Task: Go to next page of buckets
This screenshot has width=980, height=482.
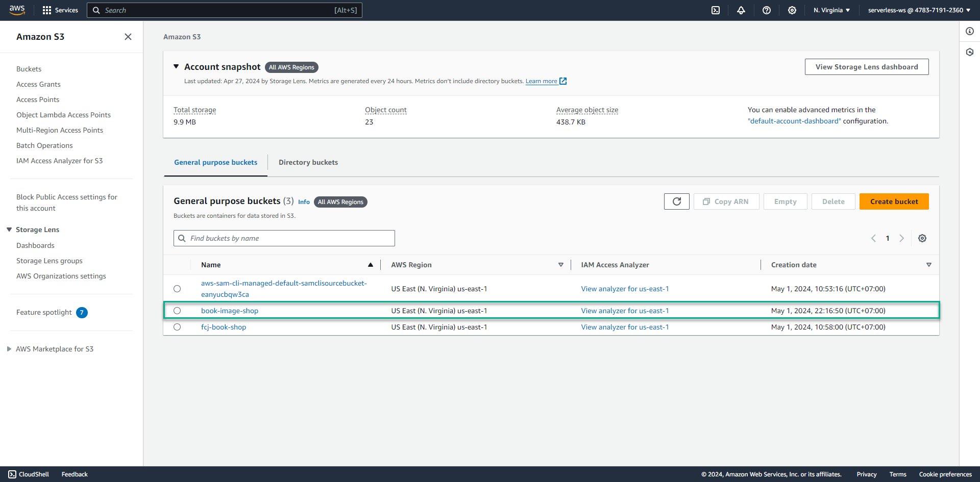Action: pyautogui.click(x=902, y=238)
